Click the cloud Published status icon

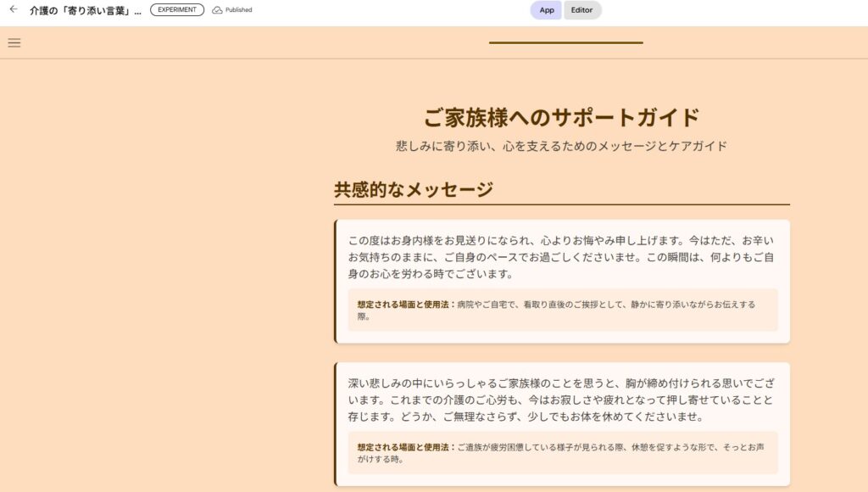(217, 10)
